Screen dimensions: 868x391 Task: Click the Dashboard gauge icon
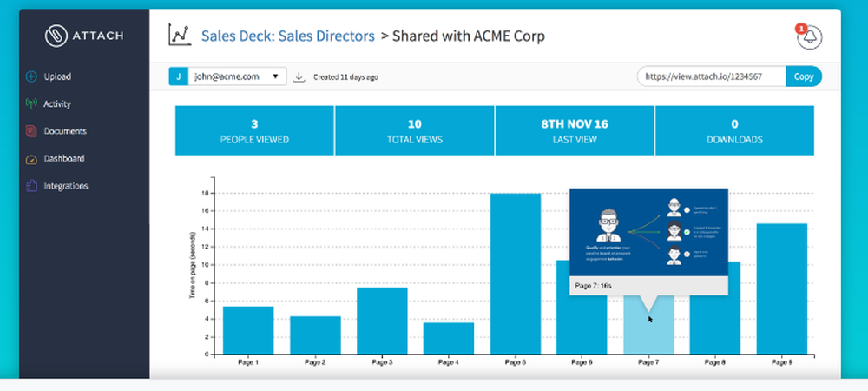[31, 159]
